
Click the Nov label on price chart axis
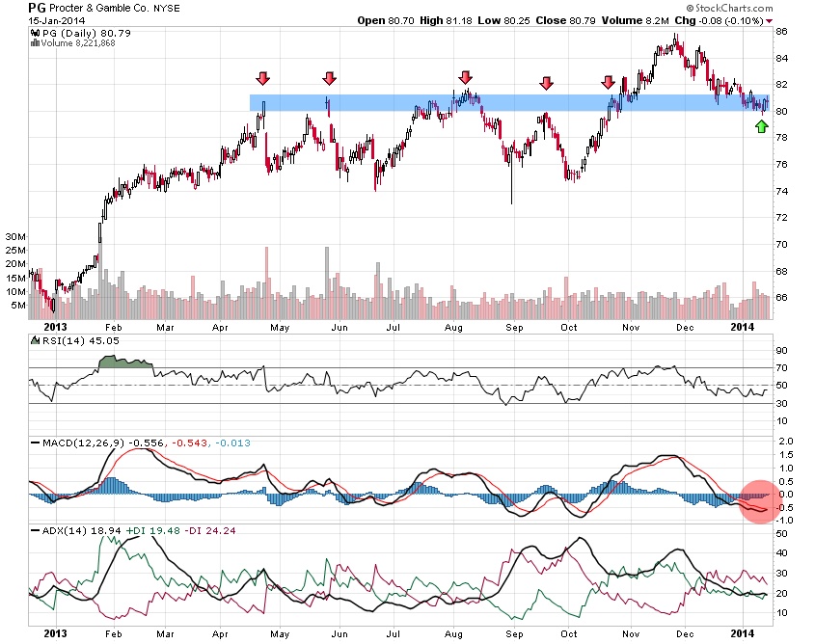[631, 327]
